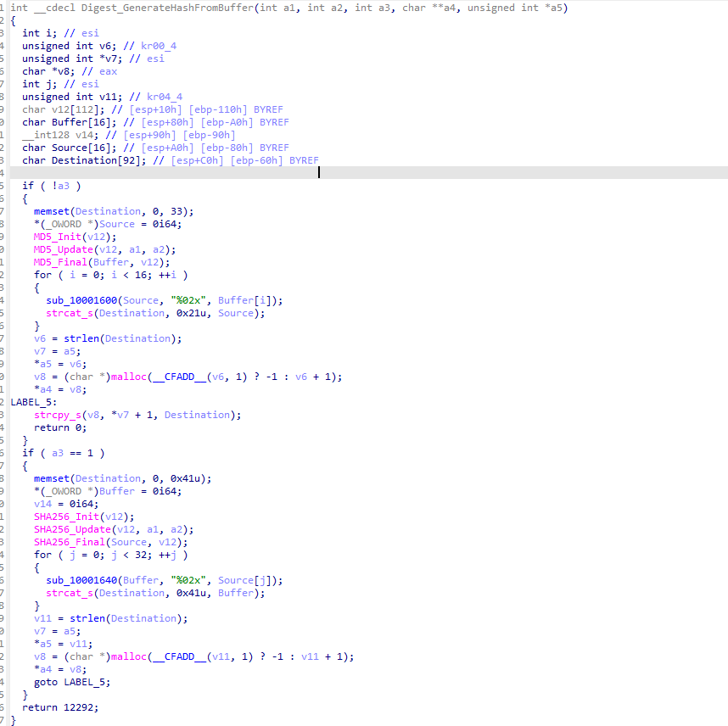
Task: Click the v14 = 0i64 assignment
Action: 66,504
